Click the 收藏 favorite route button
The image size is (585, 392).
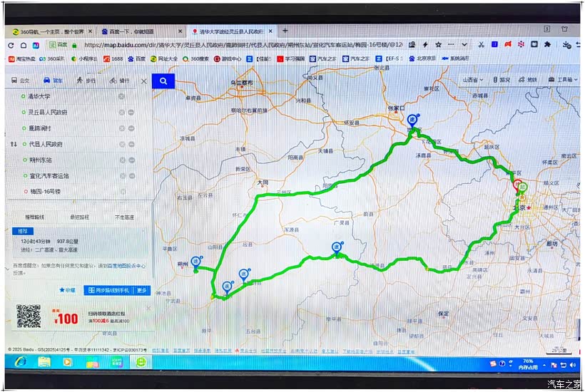pos(67,290)
